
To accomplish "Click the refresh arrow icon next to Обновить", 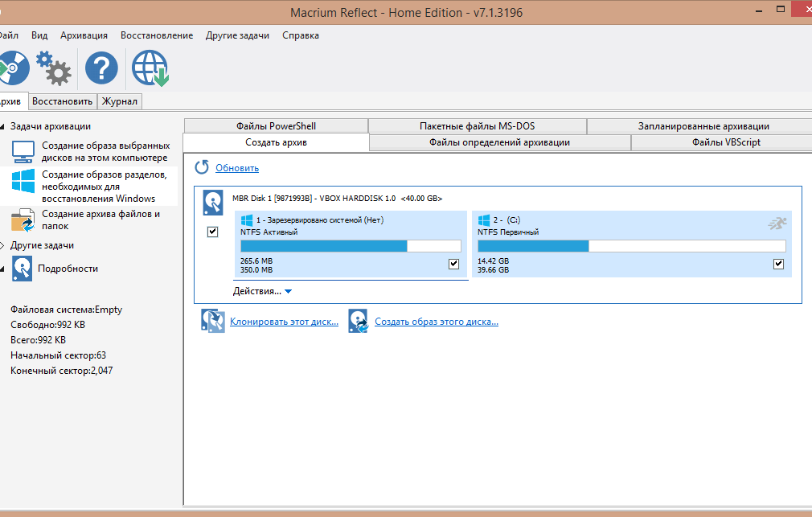I will click(202, 167).
